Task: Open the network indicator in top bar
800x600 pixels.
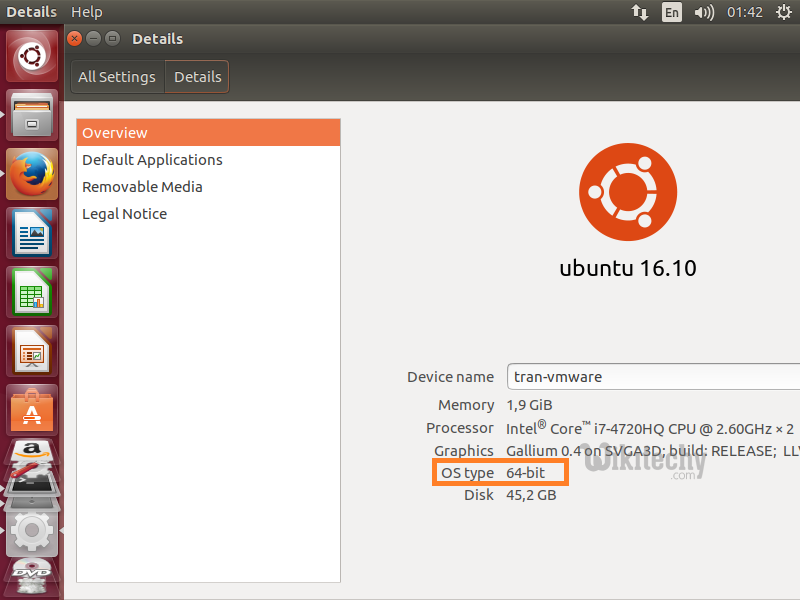Action: [x=639, y=12]
